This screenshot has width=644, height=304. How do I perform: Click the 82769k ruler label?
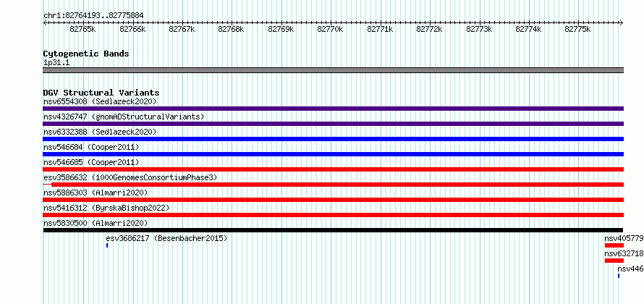[x=281, y=29]
